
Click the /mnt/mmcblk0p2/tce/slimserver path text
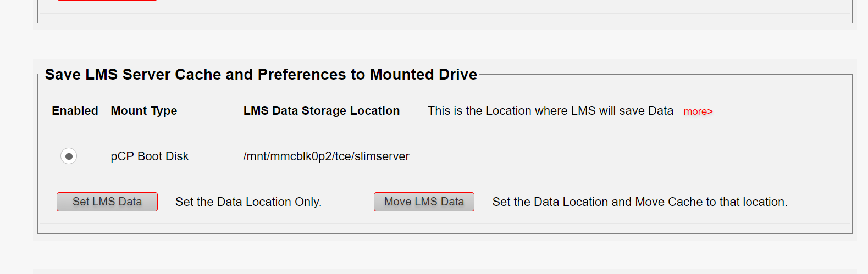[326, 156]
